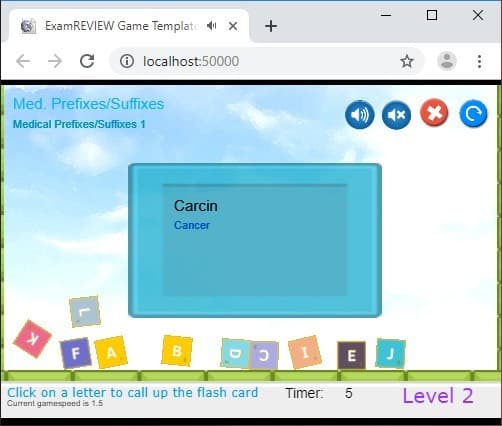Reload the localhost page
The width and height of the screenshot is (502, 426).
click(87, 61)
